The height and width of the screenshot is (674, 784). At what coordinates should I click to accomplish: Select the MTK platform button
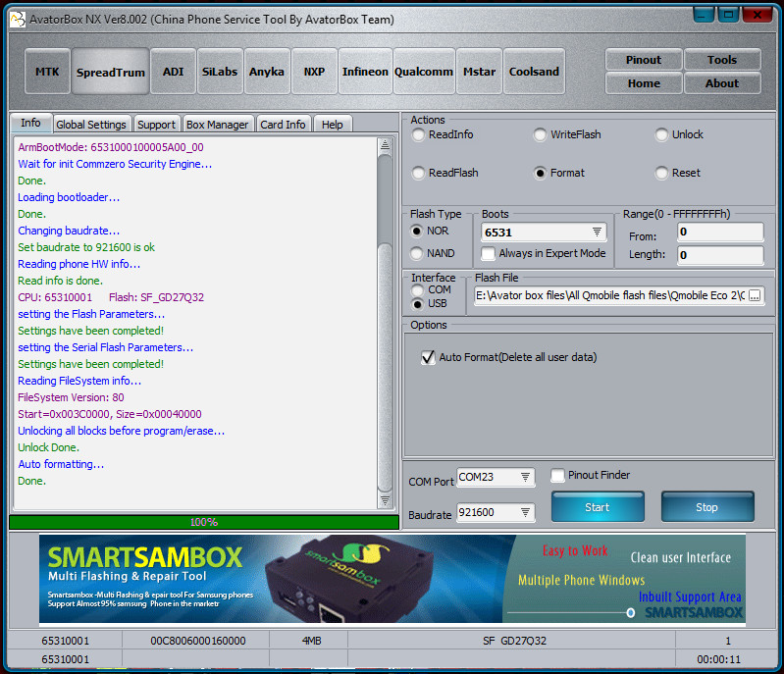(47, 72)
